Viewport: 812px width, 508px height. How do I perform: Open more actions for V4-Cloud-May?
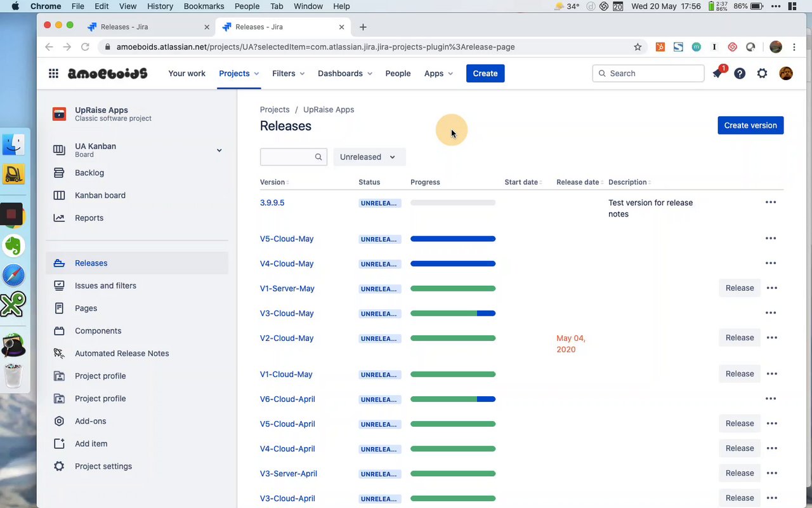(x=771, y=264)
